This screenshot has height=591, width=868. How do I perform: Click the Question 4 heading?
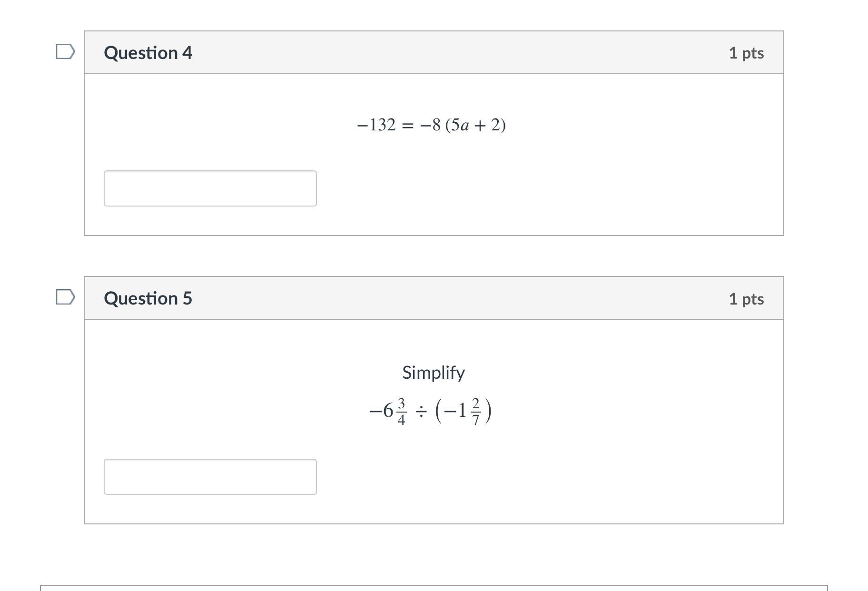[148, 53]
